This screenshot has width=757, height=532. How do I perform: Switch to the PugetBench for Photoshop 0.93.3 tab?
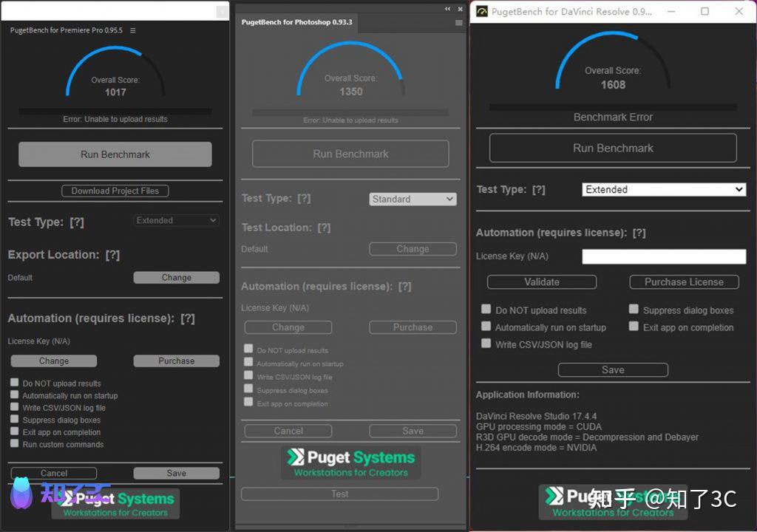296,23
